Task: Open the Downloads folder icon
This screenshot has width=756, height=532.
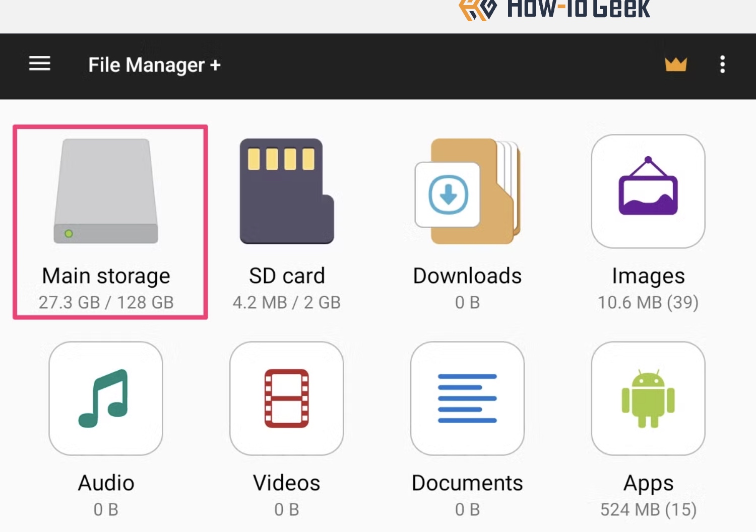Action: [x=467, y=191]
